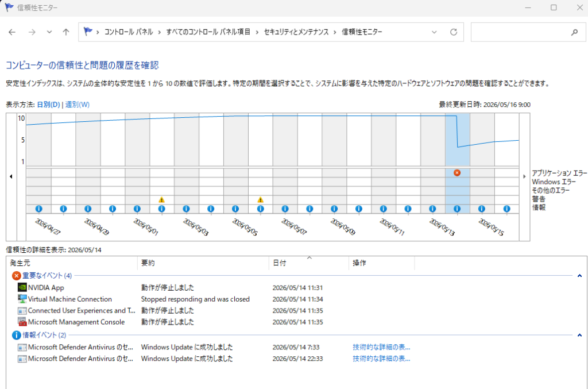
Task: Switch the chart view to 週別(W)
Action: [78, 105]
